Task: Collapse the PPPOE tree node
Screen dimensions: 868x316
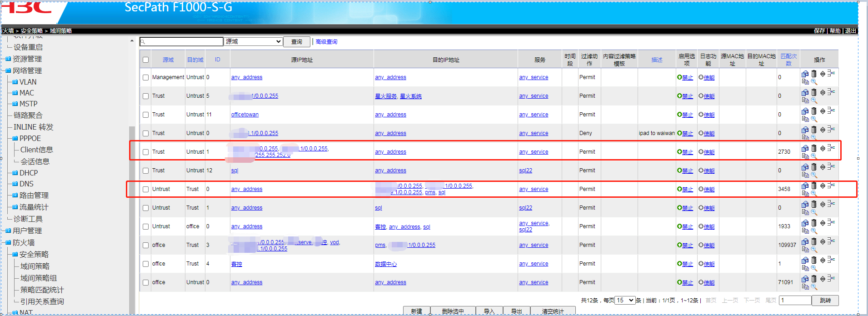Action: 15,139
